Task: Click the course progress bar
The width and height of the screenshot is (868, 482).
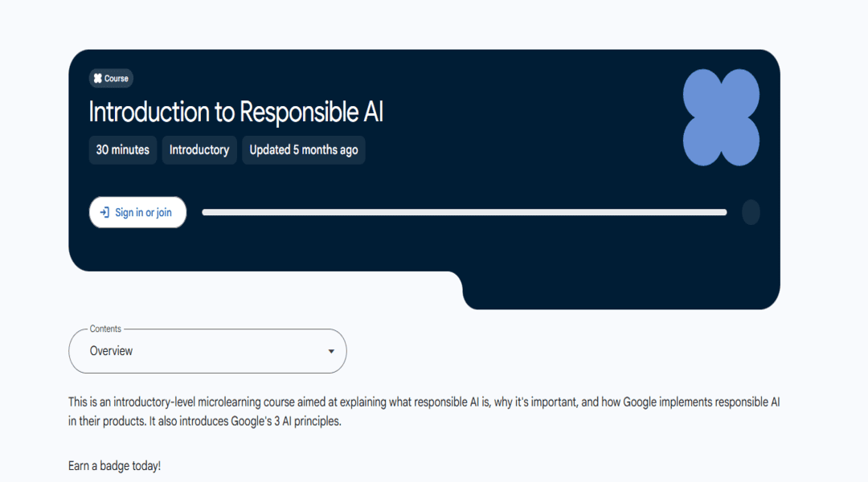Action: pos(464,213)
